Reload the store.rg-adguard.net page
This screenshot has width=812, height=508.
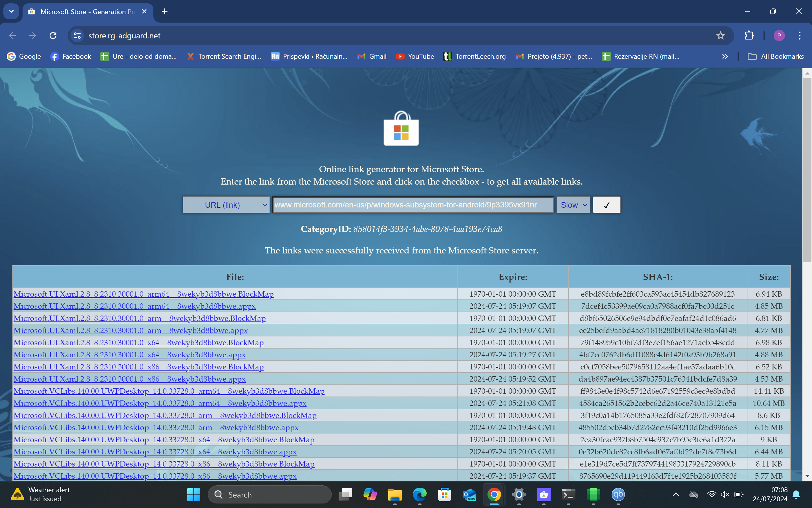(53, 36)
